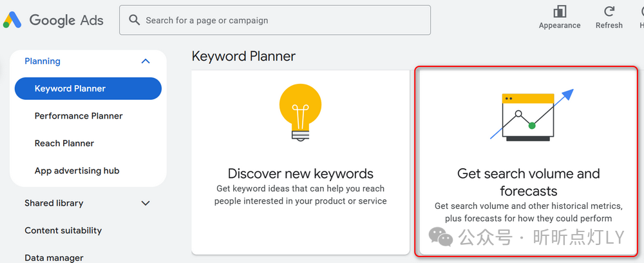Click the magnifier icon in search bar

134,20
